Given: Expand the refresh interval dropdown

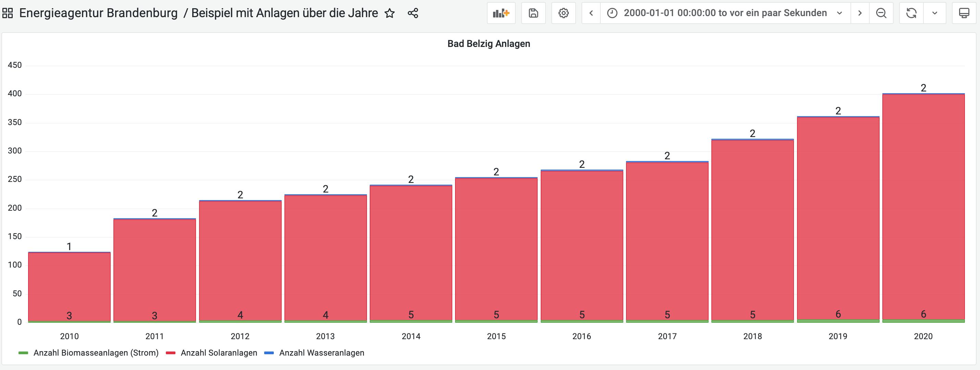Looking at the screenshot, I should (935, 13).
